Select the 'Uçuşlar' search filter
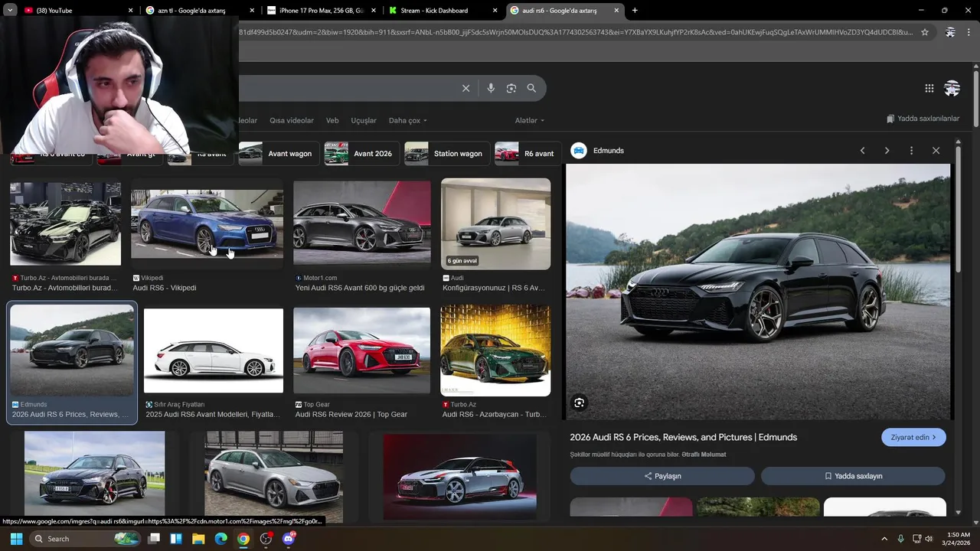 point(364,121)
